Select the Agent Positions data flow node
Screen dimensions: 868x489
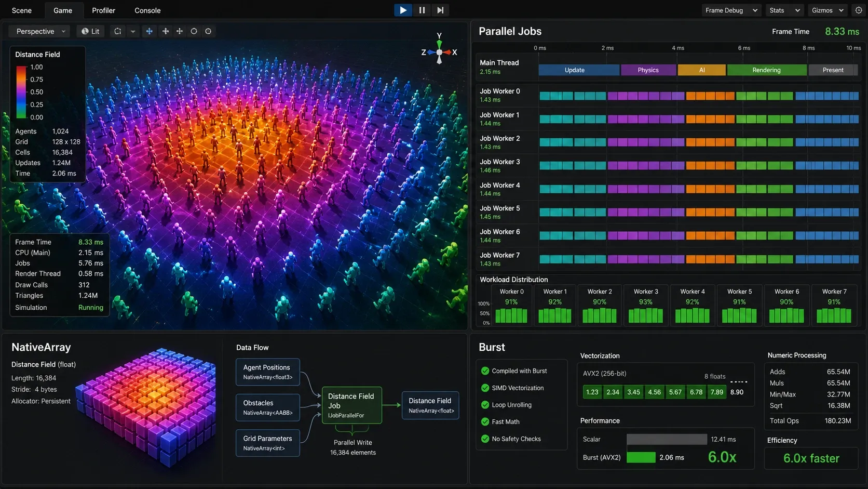[268, 372]
